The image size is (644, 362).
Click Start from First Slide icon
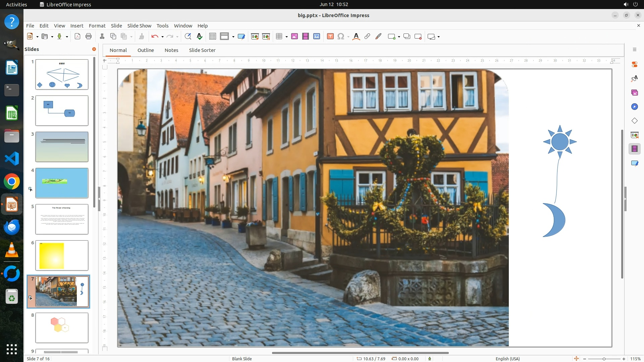click(255, 37)
